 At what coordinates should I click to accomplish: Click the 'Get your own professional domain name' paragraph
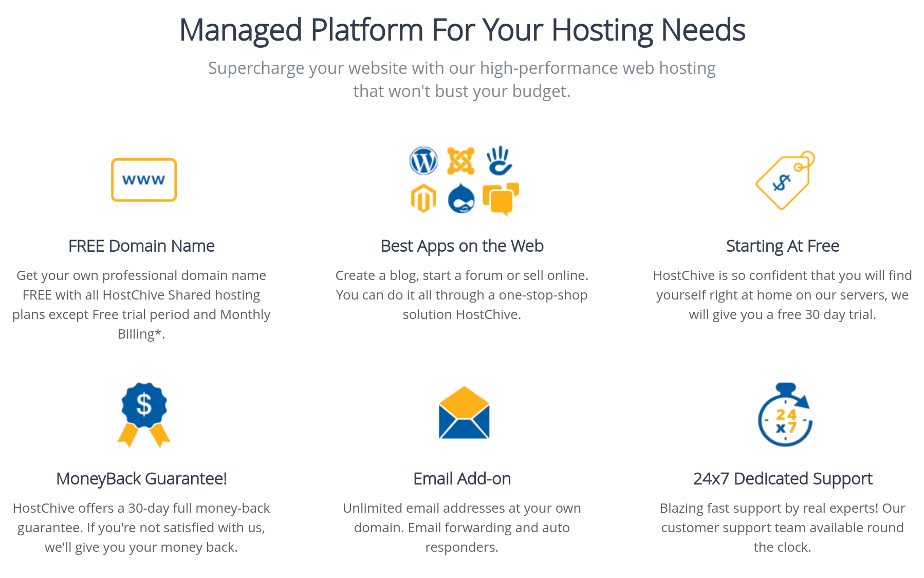(x=141, y=305)
